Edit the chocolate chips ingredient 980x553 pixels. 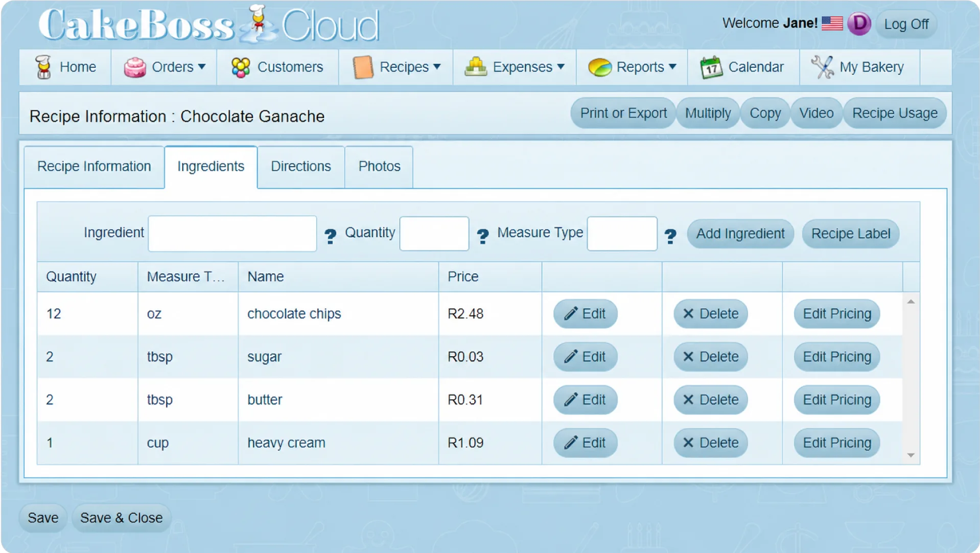tap(585, 314)
